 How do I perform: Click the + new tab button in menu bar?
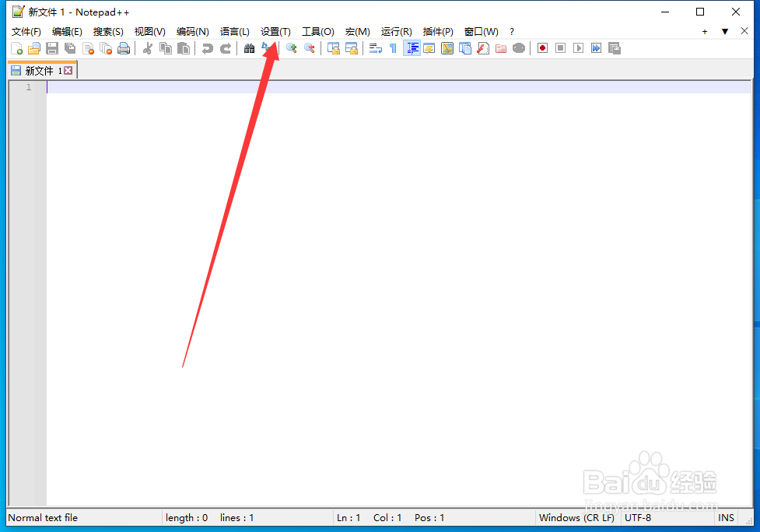(704, 31)
